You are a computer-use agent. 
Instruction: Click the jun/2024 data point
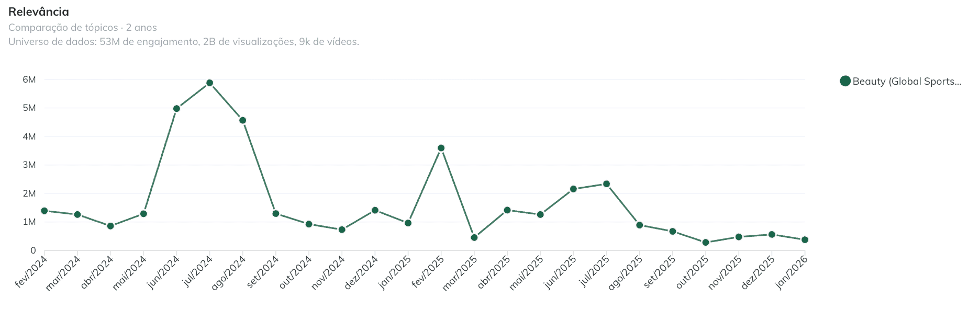point(176,109)
